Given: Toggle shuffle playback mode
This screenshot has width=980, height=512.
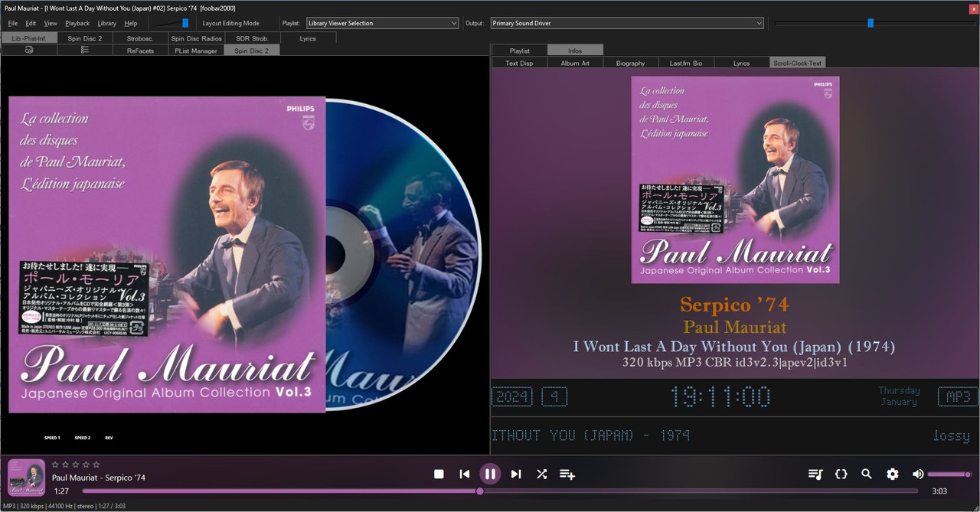Looking at the screenshot, I should tap(541, 474).
